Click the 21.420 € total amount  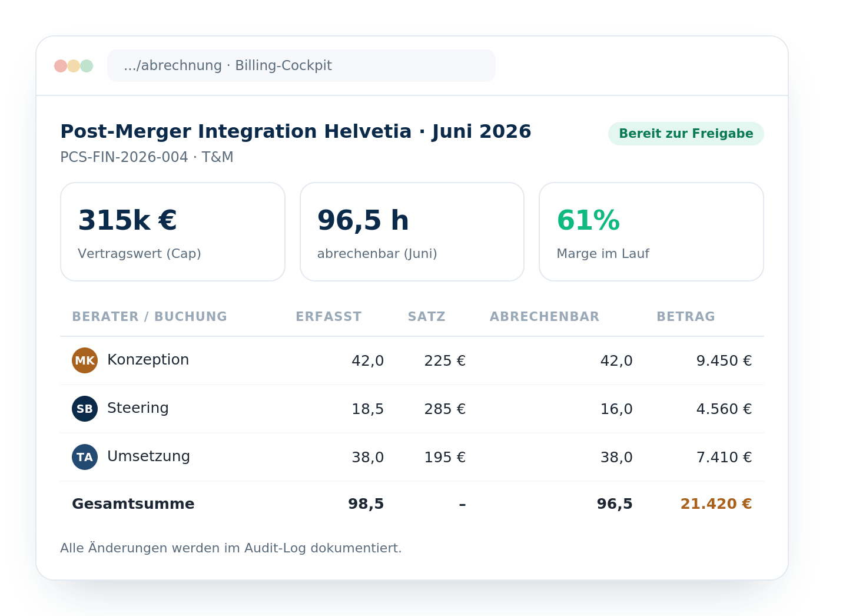[716, 504]
